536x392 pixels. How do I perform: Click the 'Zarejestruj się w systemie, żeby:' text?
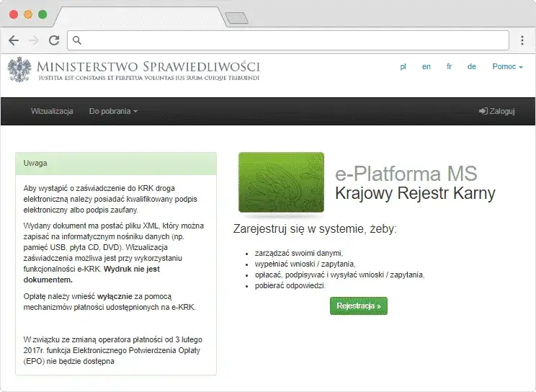tap(315, 229)
